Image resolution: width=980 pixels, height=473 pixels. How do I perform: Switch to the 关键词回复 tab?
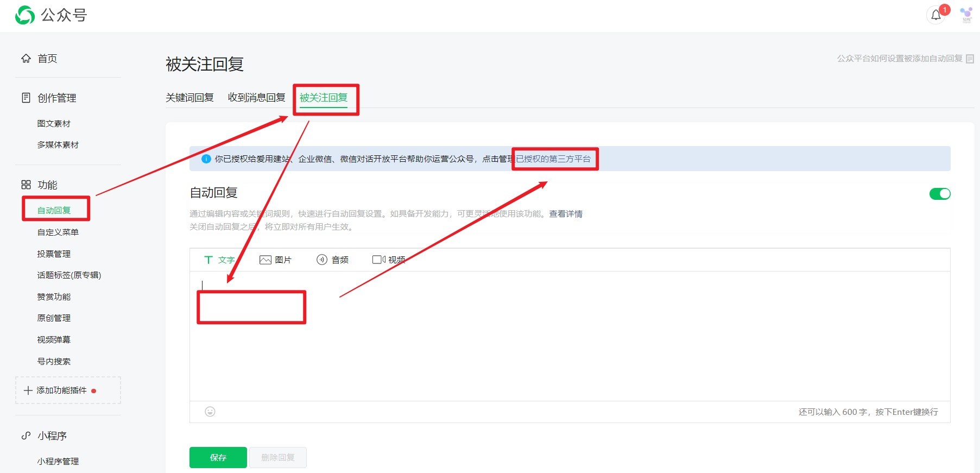(189, 98)
